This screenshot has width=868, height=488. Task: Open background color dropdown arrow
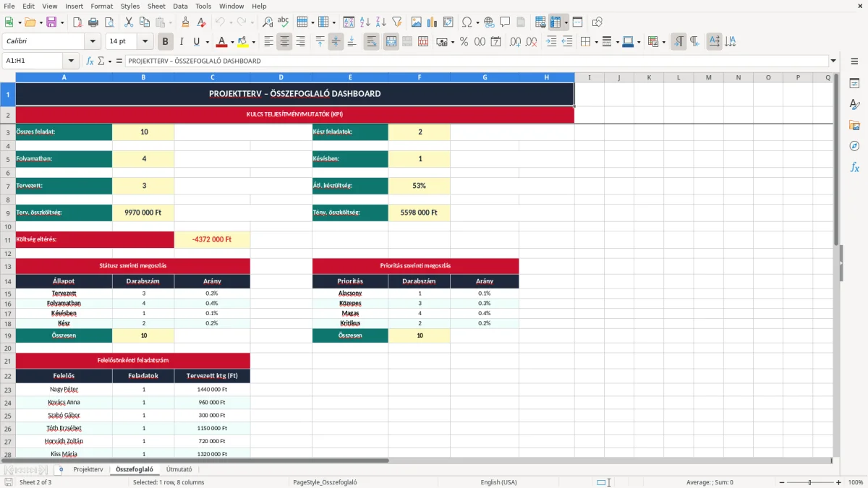[x=253, y=42]
